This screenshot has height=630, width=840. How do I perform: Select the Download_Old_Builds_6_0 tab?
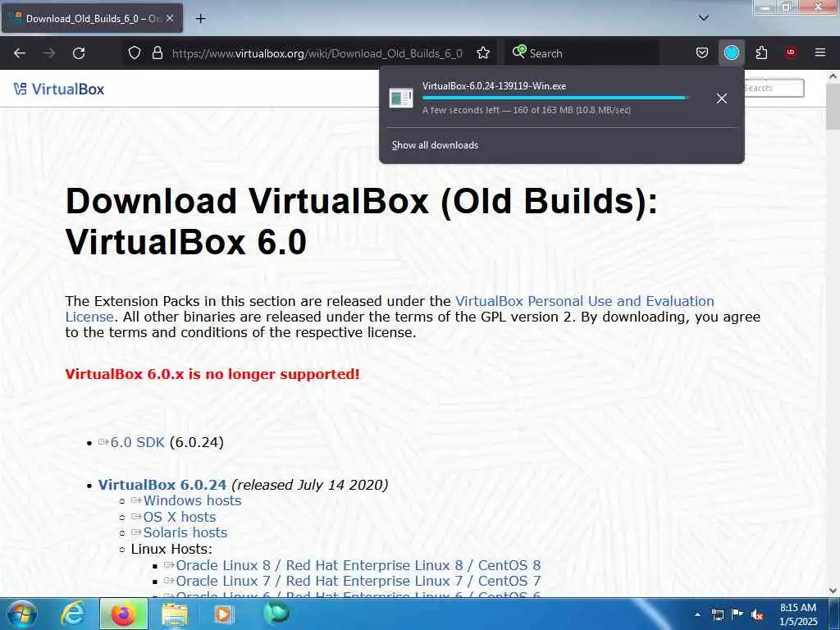click(x=92, y=18)
